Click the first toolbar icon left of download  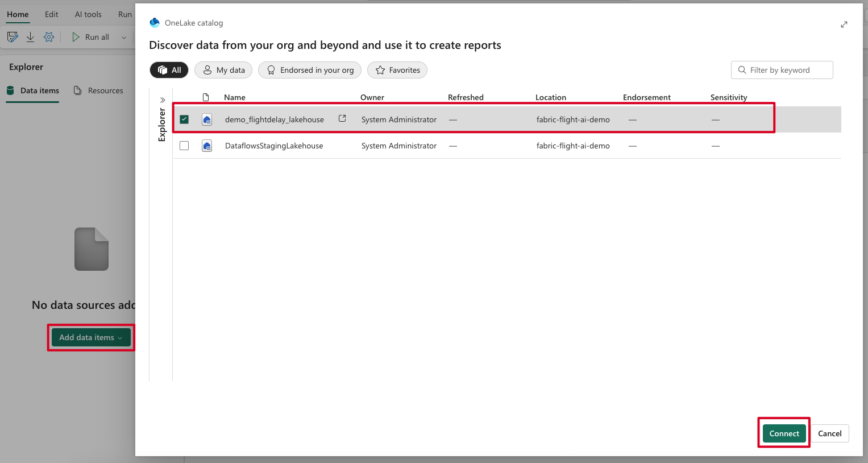13,37
